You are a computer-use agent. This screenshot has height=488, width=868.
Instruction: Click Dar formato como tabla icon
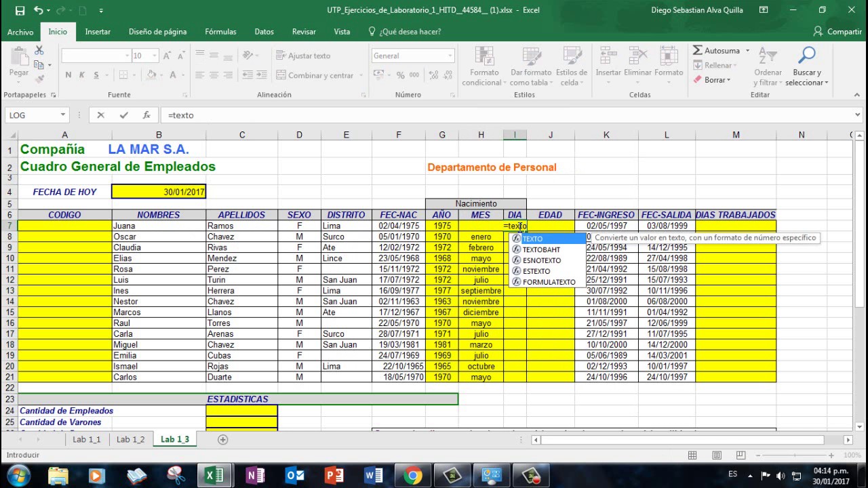[x=531, y=56]
